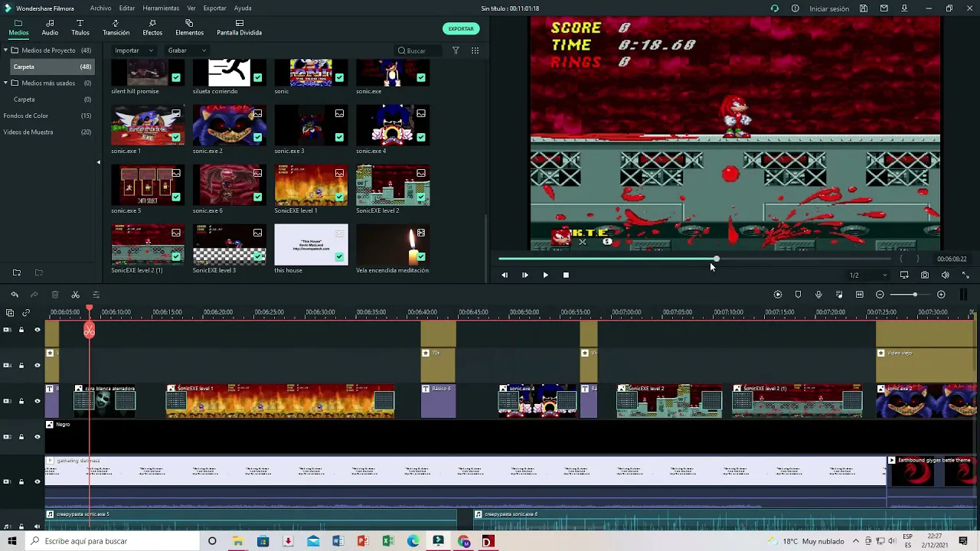Adjust the timeline zoom slider handle

914,295
